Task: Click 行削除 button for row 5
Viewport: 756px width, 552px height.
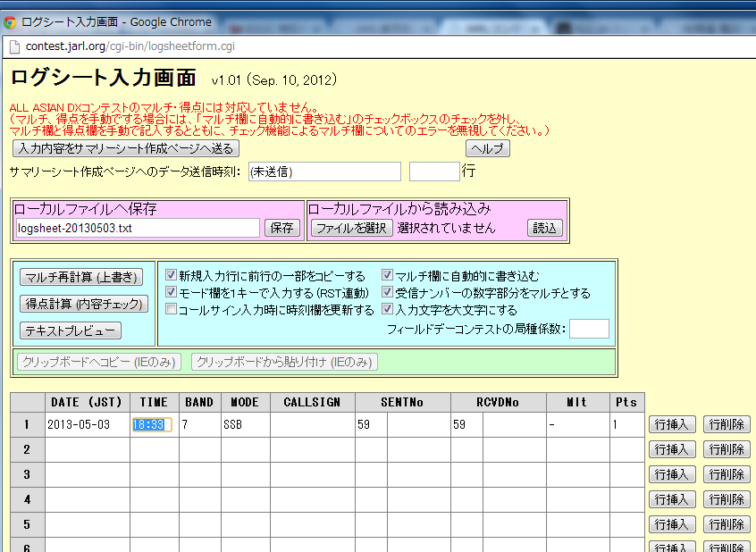Action: [727, 524]
